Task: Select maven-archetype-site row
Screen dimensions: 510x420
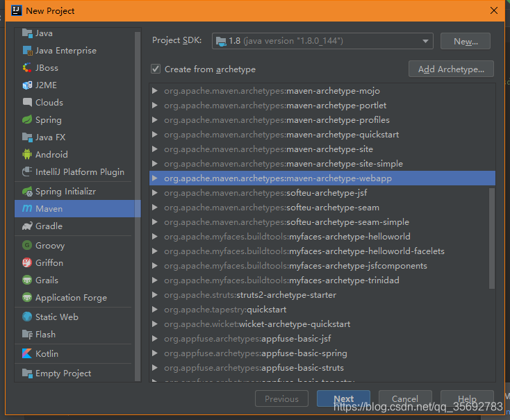Action: coord(322,149)
